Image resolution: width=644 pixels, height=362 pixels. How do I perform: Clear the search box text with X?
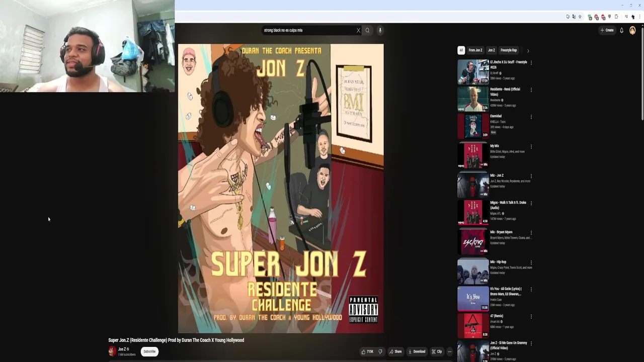[x=358, y=30]
